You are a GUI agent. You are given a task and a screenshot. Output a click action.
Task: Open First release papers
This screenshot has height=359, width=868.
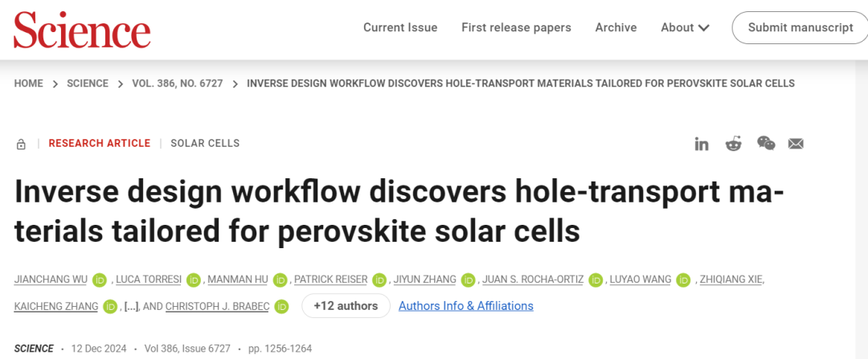(x=517, y=27)
